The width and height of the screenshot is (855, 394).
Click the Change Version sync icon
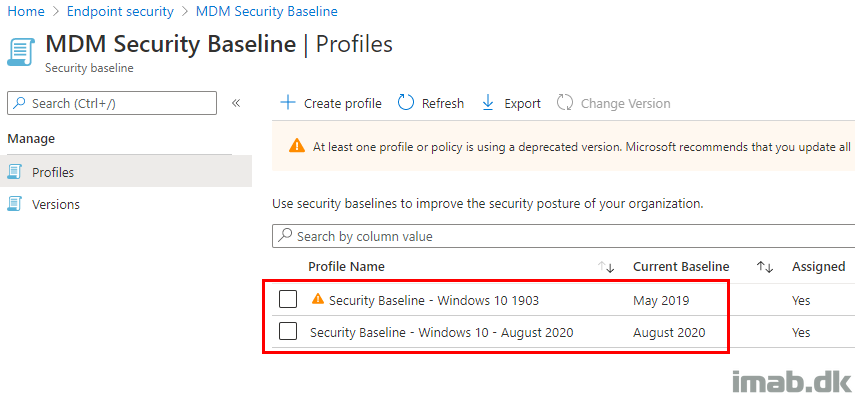click(x=564, y=102)
